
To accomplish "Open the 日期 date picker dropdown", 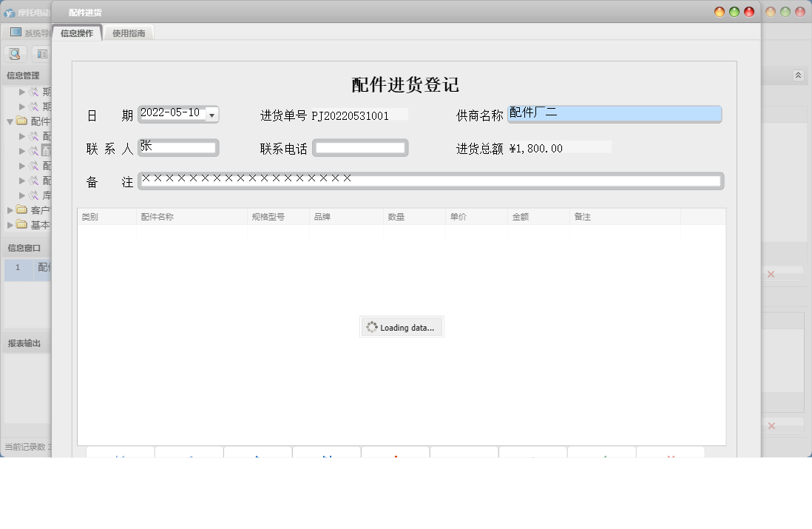I will (211, 115).
